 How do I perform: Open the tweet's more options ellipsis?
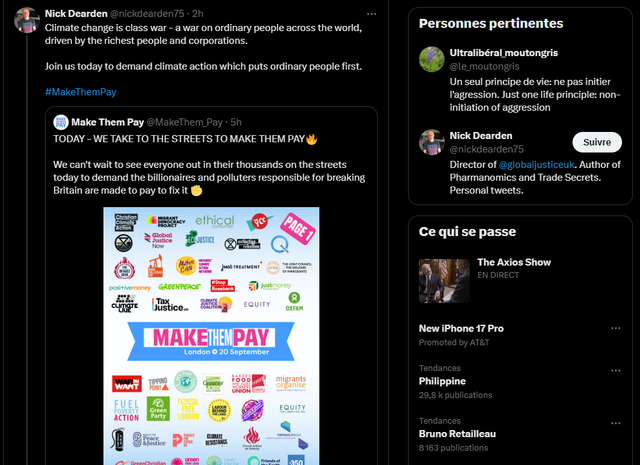371,14
